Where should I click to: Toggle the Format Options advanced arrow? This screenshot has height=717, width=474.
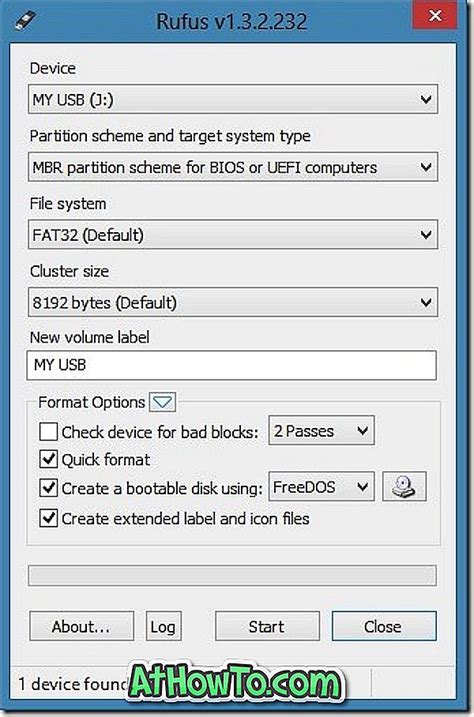pyautogui.click(x=162, y=402)
